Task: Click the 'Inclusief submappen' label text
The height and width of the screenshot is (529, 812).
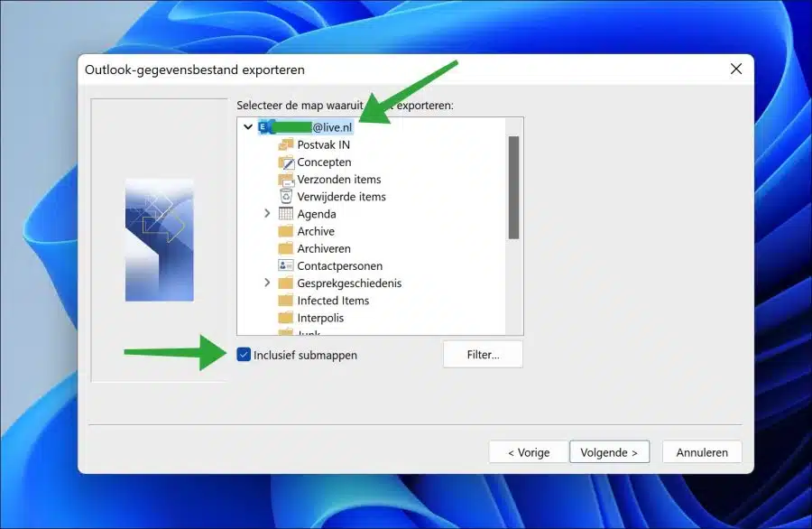Action: click(x=306, y=355)
